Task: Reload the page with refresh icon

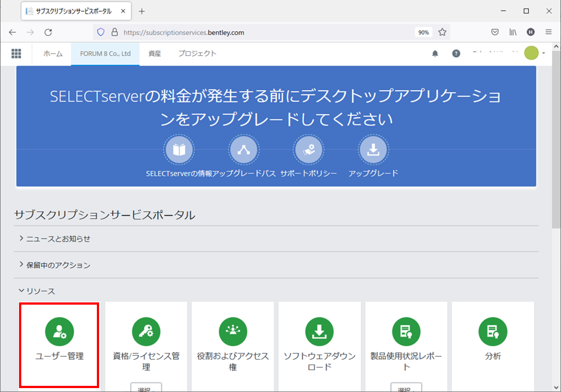Action: [48, 32]
